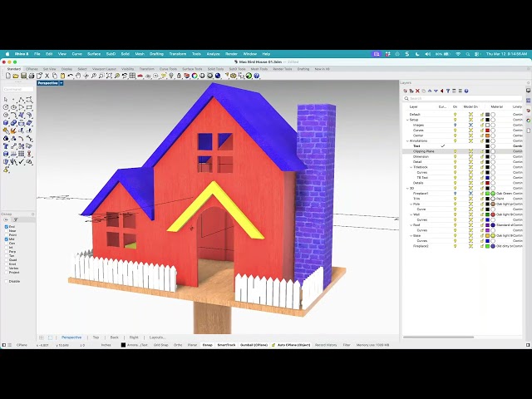Click the Layers panel search field
Viewport: 532px width, 399px height.
(462, 98)
